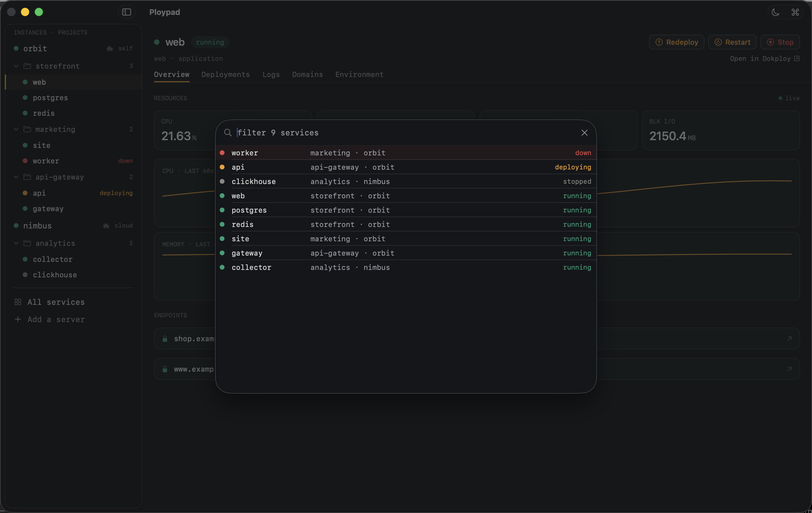
Task: Open in Dokploy external link
Action: pyautogui.click(x=765, y=59)
